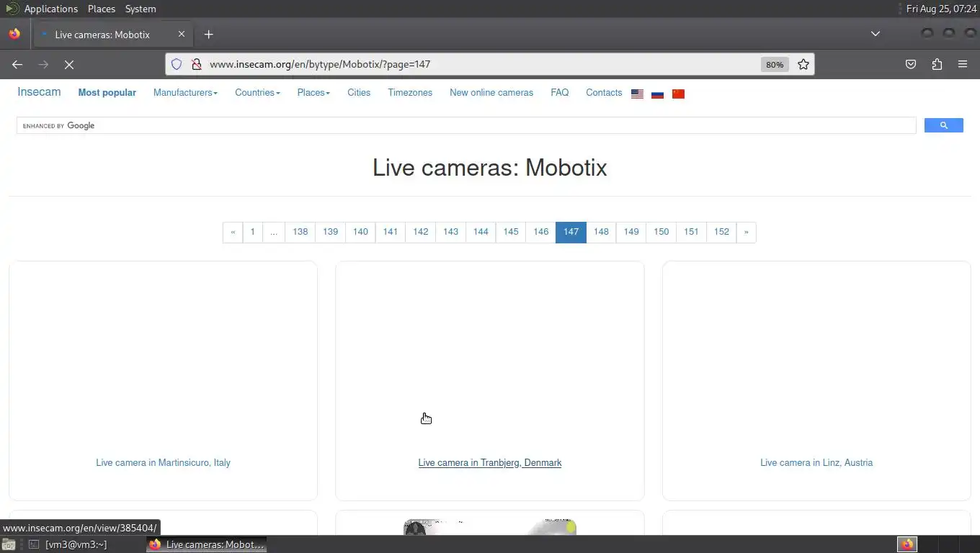Click Firefox icon in bottom-right tray
This screenshot has height=553, width=980.
tap(907, 544)
